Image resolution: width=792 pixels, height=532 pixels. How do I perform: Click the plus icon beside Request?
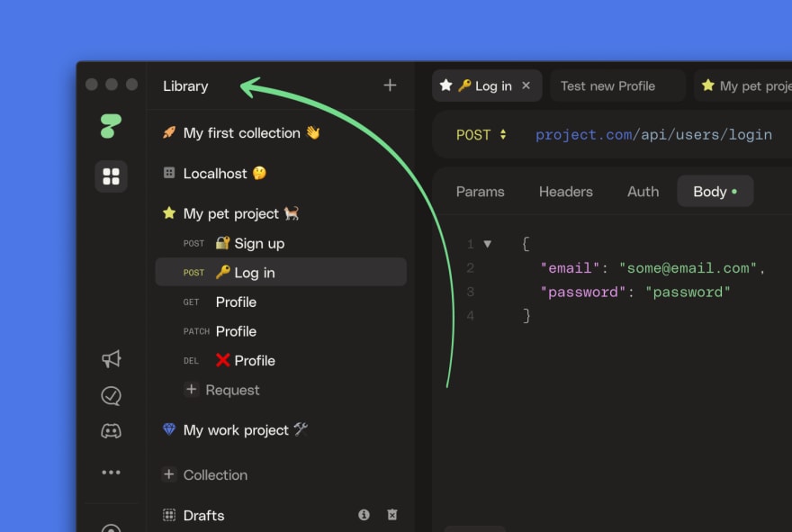pyautogui.click(x=192, y=389)
